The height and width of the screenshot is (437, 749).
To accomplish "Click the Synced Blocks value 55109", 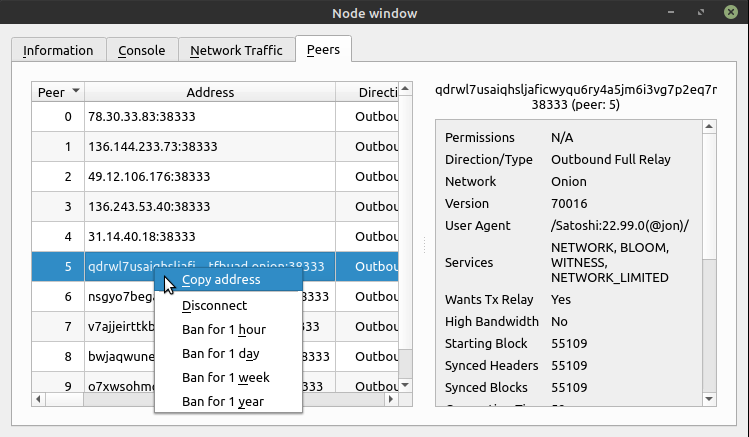I will click(x=569, y=387).
